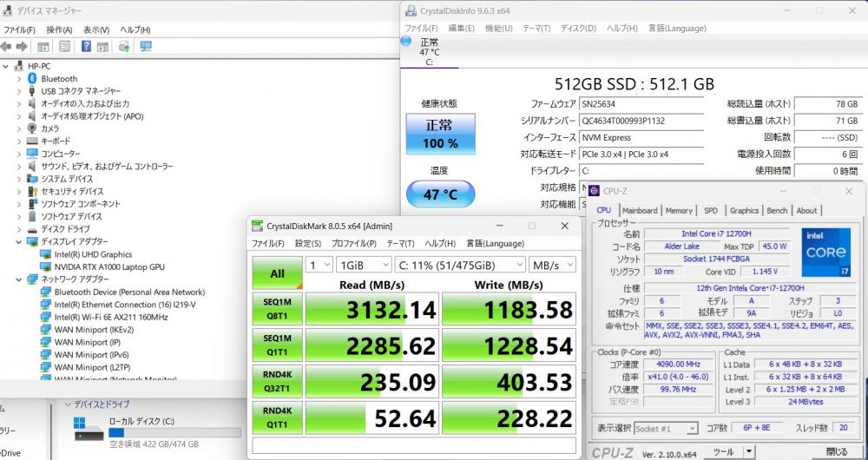Open プロファイル(P) menu in CrystalDiskMark
This screenshot has width=868, height=460.
pyautogui.click(x=354, y=244)
